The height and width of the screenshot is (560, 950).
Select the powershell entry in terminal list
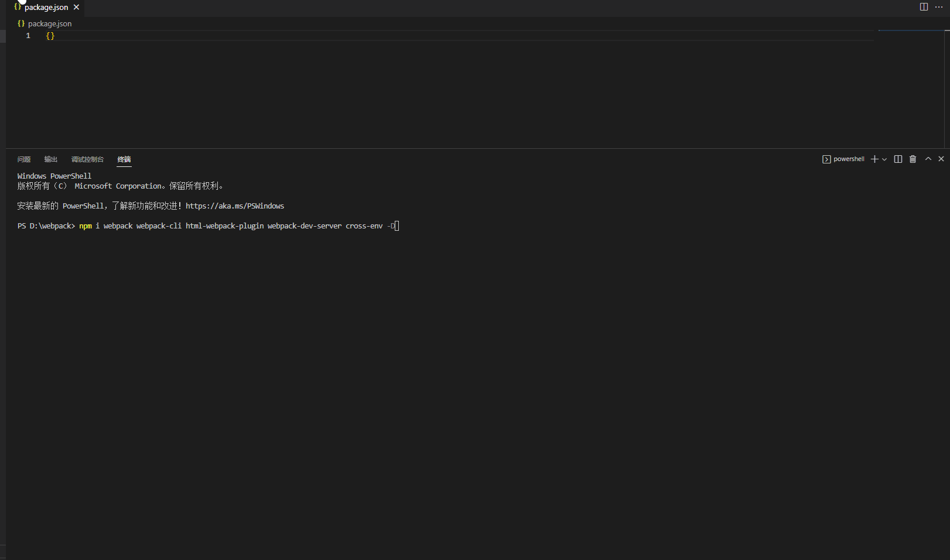tap(848, 159)
